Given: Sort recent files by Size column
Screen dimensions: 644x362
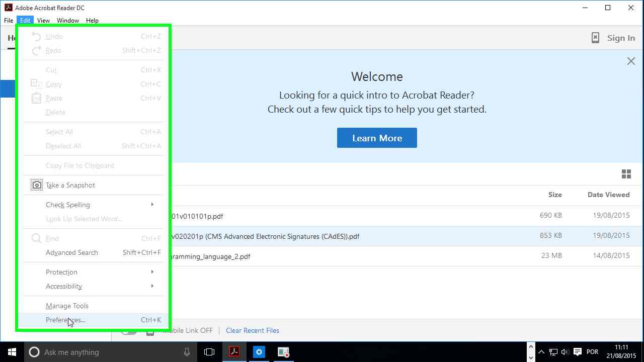Looking at the screenshot, I should coord(555,195).
